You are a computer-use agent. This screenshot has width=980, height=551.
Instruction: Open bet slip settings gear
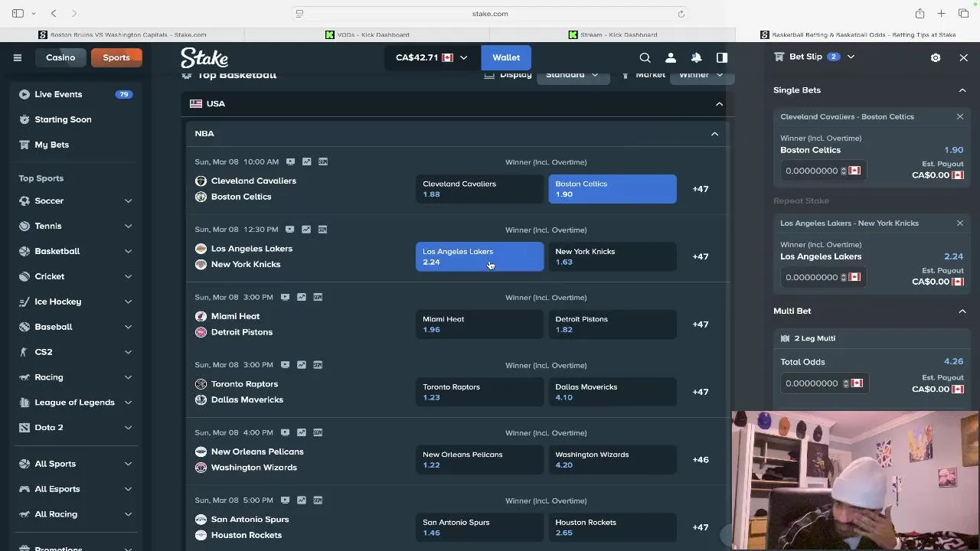point(936,57)
